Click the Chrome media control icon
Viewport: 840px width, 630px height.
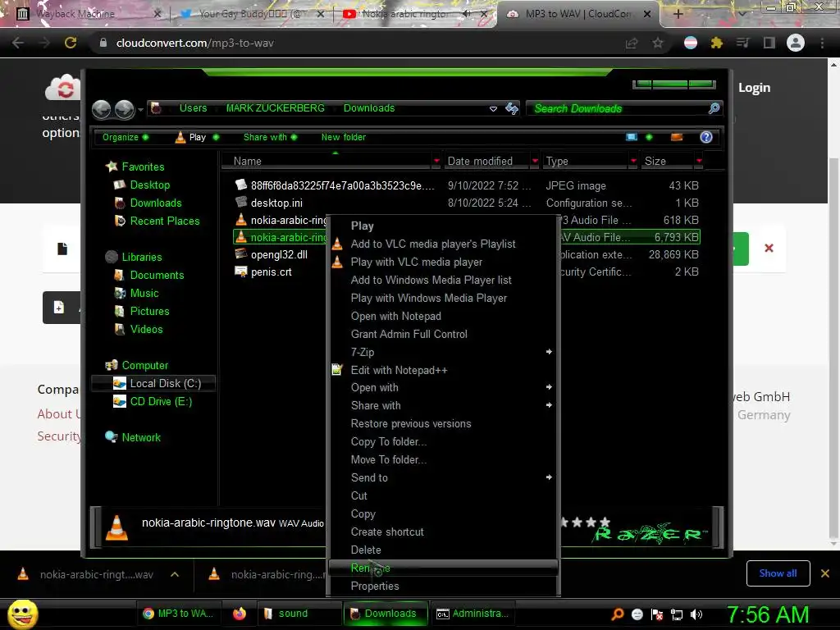(742, 43)
